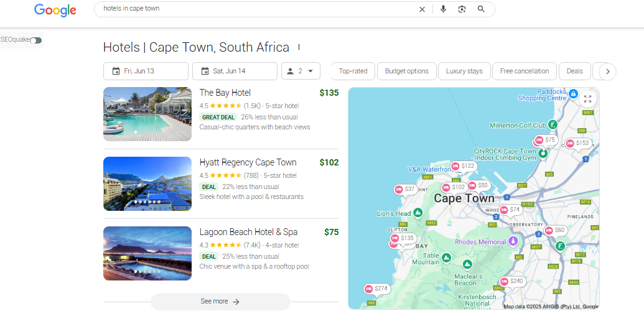Click the $274 hotel pin on map
This screenshot has height=324, width=644.
click(x=376, y=289)
